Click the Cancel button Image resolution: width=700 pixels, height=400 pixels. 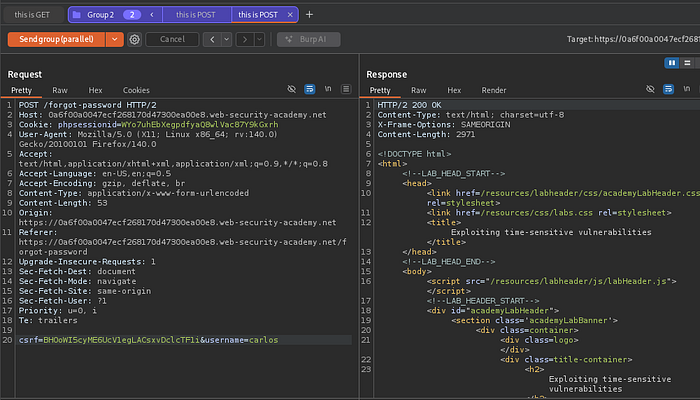pos(172,39)
